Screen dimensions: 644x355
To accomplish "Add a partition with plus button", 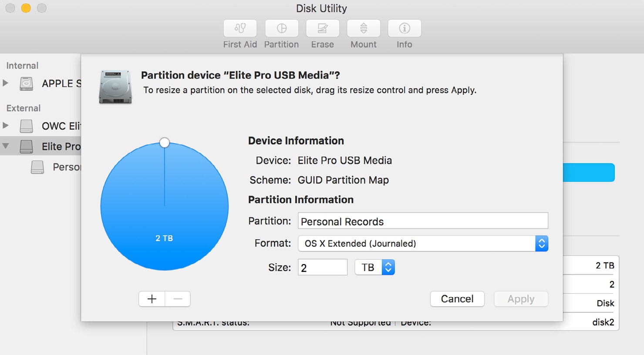I will tap(152, 299).
